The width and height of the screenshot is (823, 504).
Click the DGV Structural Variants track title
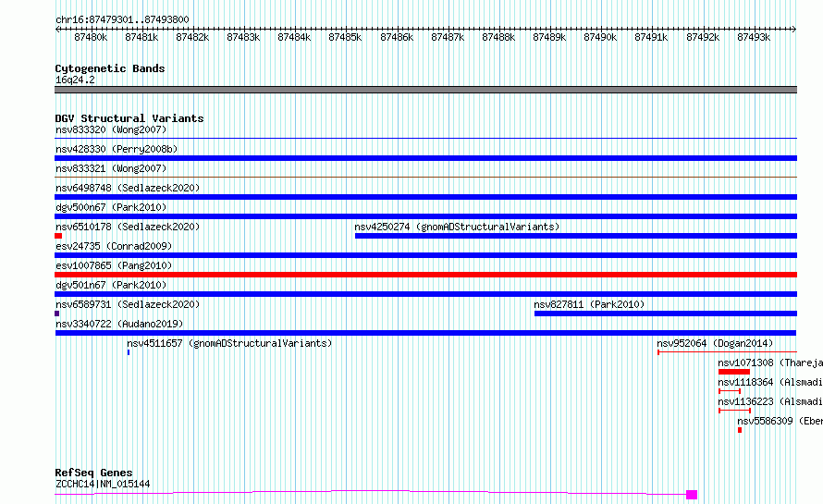click(x=129, y=118)
